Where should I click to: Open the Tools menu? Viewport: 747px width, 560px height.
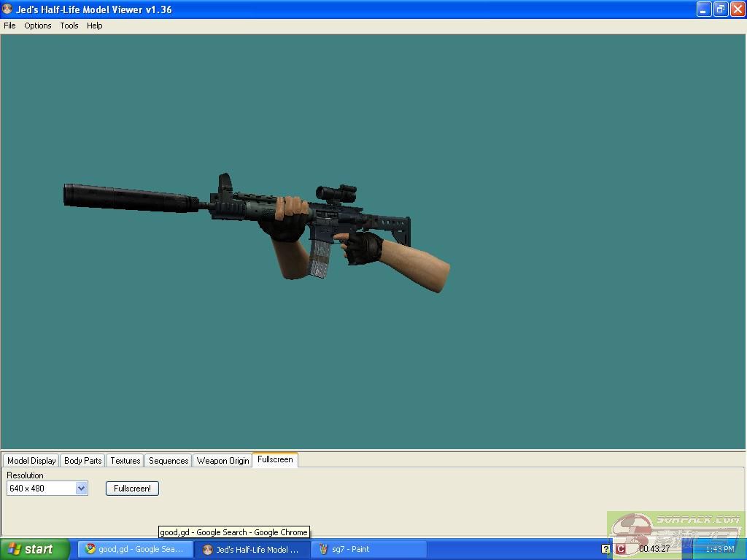[69, 26]
